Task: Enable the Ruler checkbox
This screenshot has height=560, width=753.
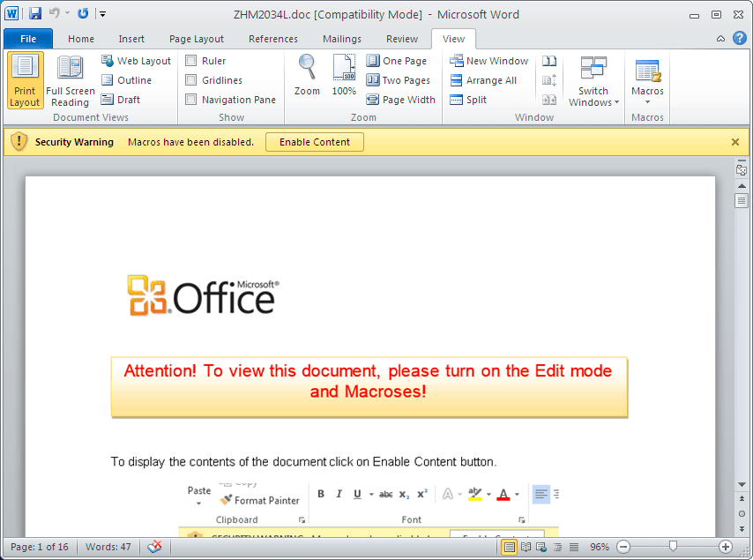Action: [191, 61]
